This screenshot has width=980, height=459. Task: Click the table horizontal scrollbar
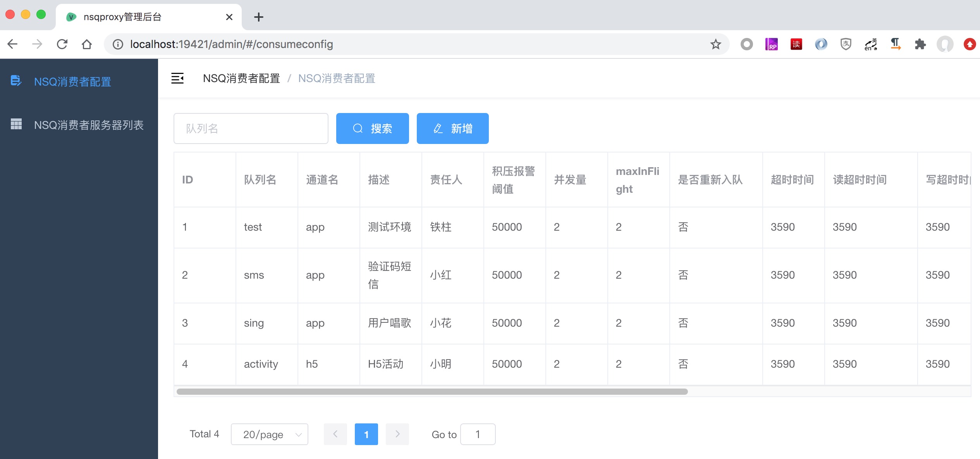432,392
